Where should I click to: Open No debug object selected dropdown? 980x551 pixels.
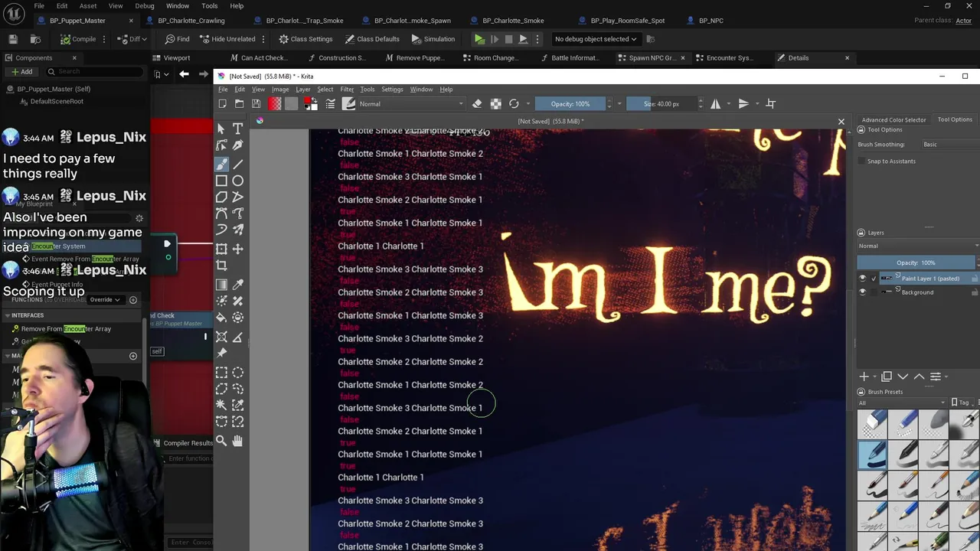point(596,39)
